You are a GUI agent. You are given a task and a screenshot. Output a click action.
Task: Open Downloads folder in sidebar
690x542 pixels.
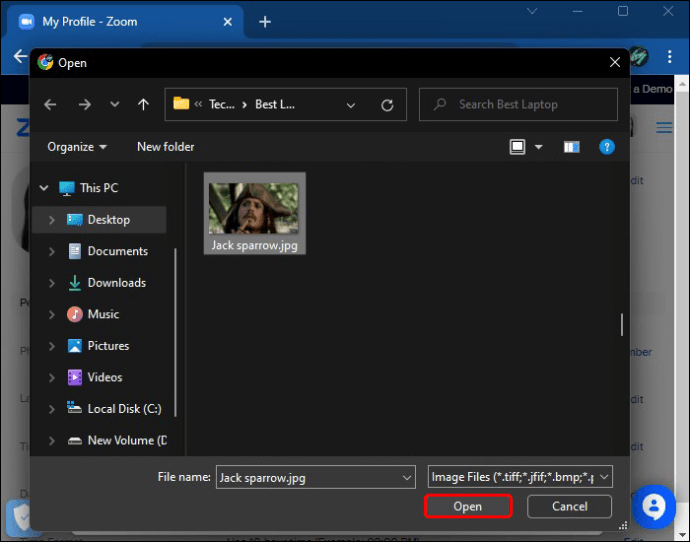click(x=116, y=283)
